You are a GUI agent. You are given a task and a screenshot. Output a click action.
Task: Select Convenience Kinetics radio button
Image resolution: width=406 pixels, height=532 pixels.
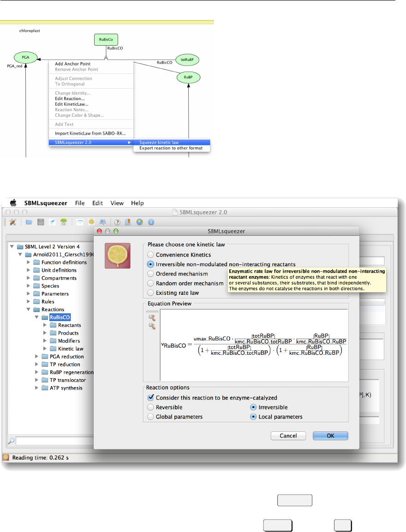[150, 255]
